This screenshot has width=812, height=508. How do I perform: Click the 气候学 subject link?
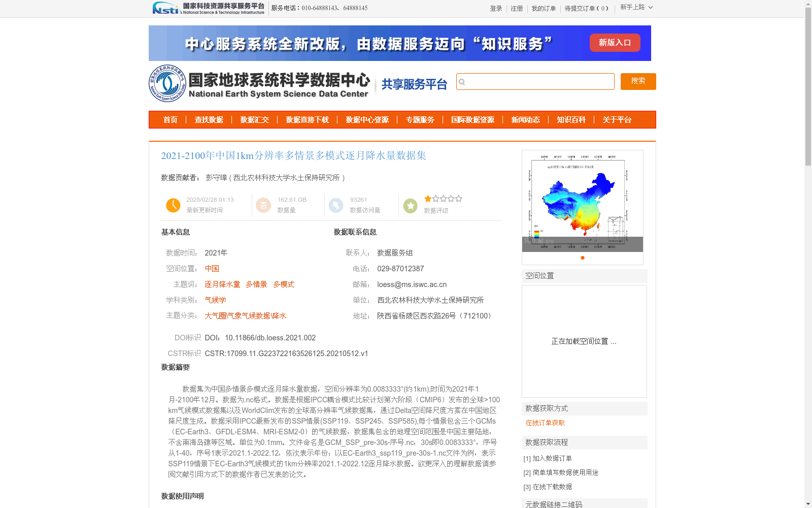216,300
